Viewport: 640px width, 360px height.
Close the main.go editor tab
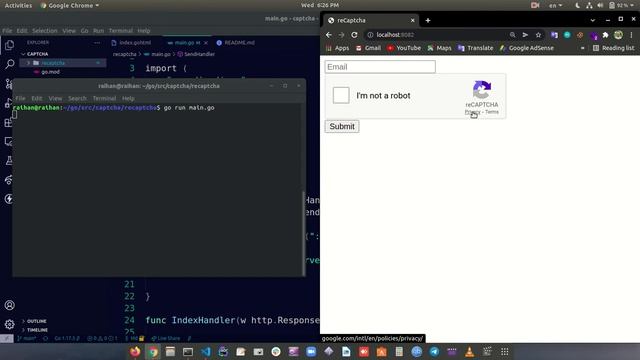[x=206, y=43]
